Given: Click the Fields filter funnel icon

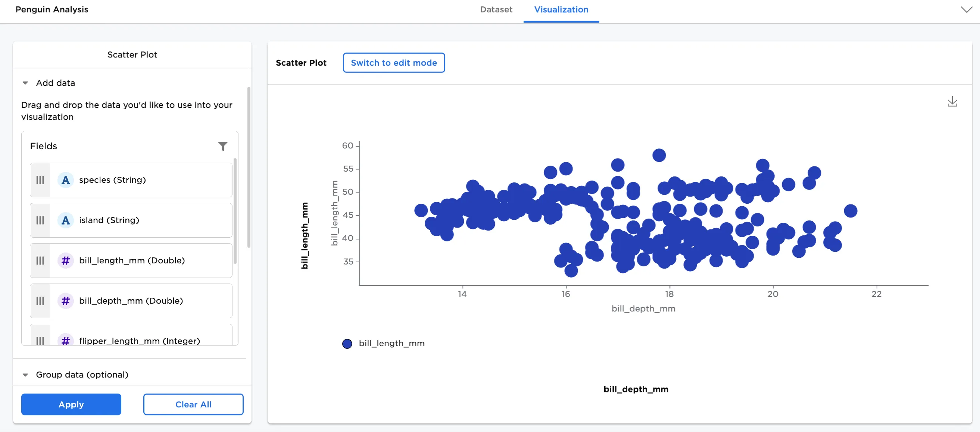Looking at the screenshot, I should (x=222, y=146).
